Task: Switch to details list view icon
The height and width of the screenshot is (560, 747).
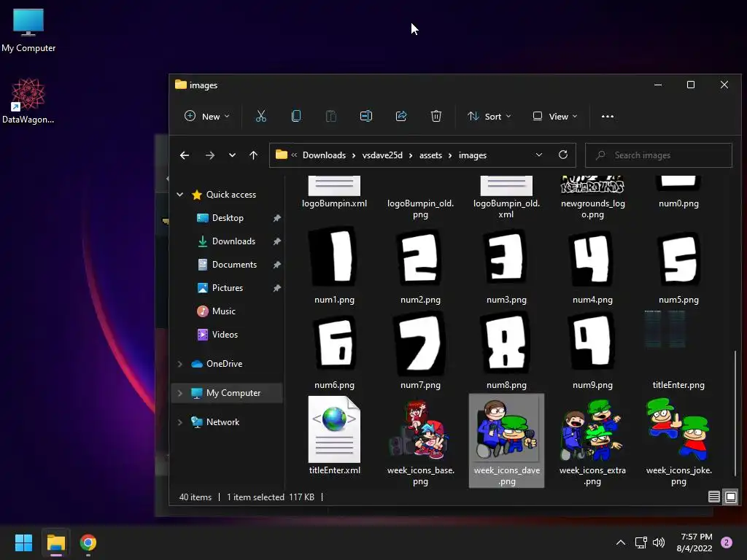Action: 713,497
